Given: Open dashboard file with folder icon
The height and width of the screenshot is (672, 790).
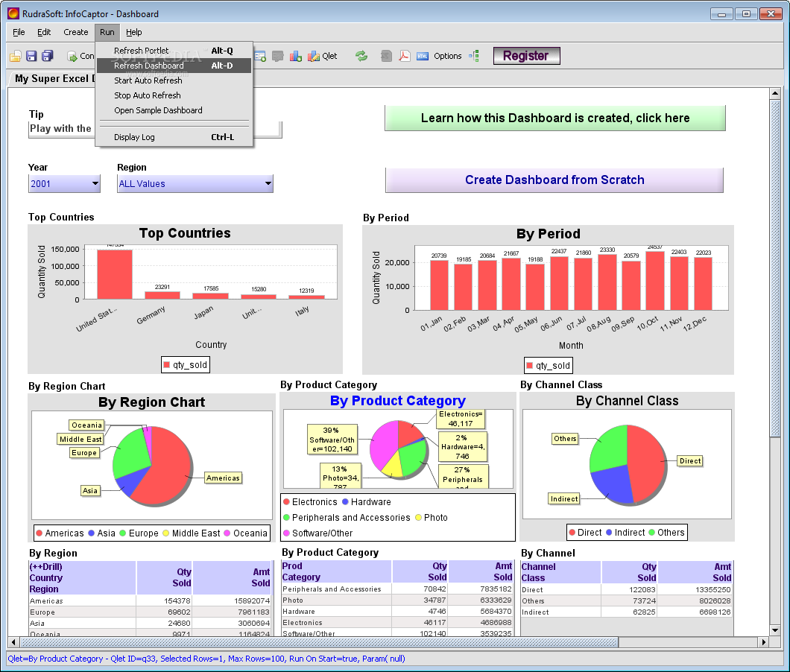Looking at the screenshot, I should pos(16,56).
